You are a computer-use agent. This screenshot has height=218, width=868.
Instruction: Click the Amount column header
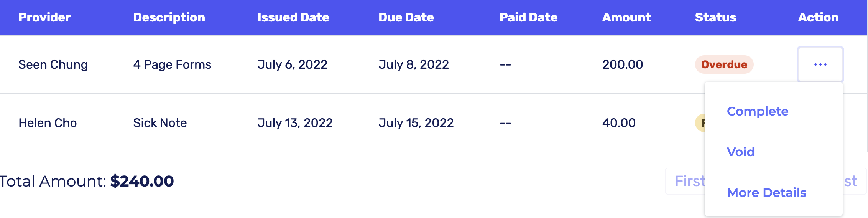pos(626,17)
